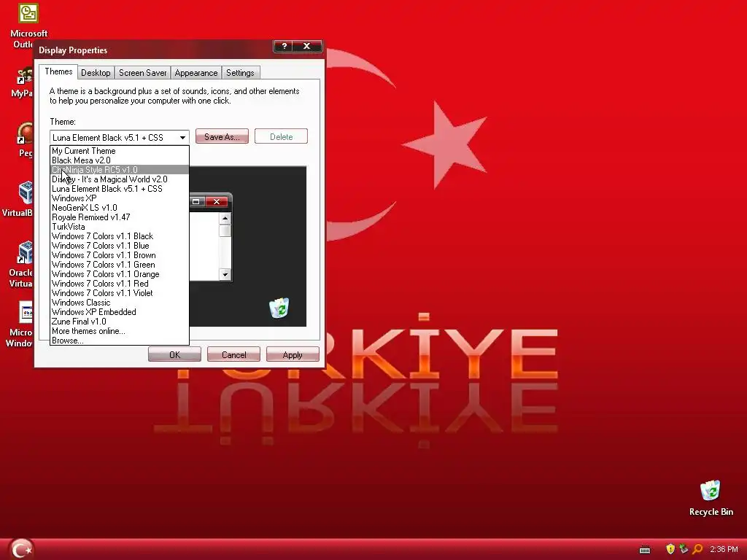This screenshot has height=560, width=747.
Task: Choose the Windows Classic theme
Action: click(x=120, y=303)
